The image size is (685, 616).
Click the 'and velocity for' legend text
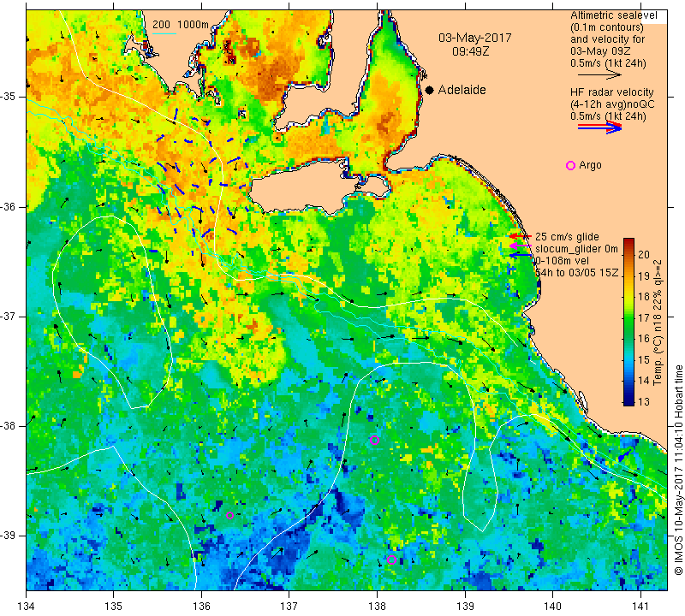(608, 39)
